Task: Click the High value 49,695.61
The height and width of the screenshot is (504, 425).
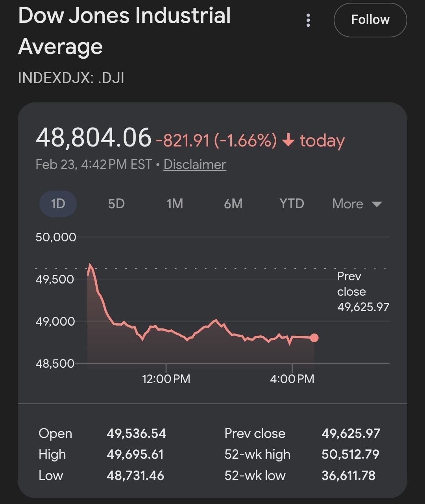Action: pos(135,454)
